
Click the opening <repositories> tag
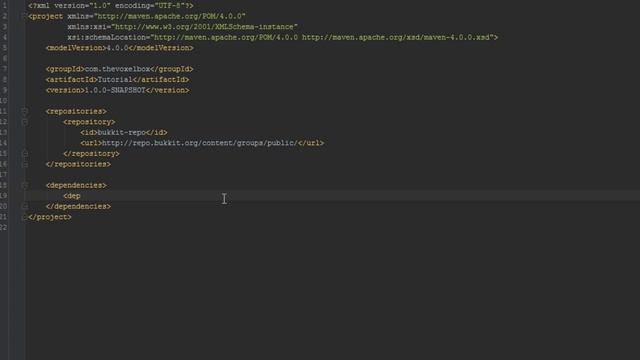76,111
